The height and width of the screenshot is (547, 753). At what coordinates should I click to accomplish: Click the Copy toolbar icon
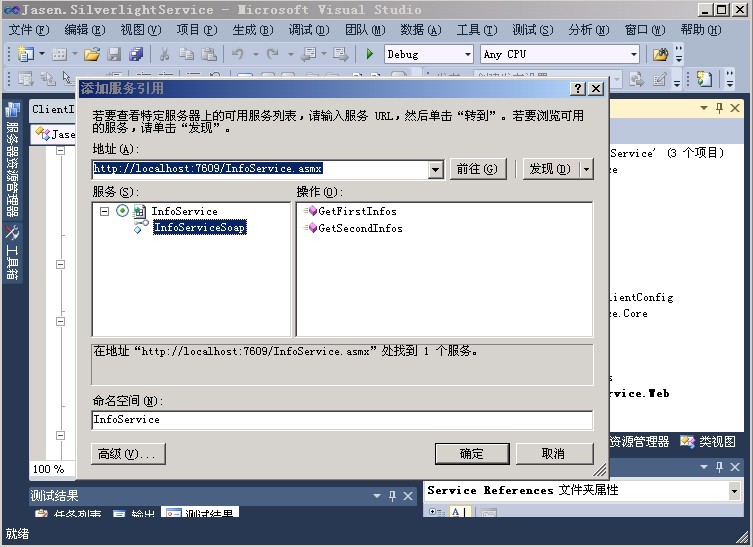(186, 54)
